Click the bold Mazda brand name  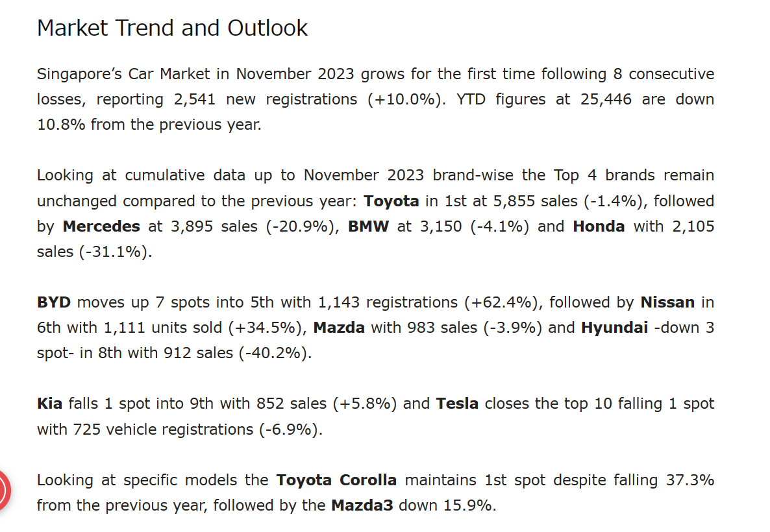point(339,328)
